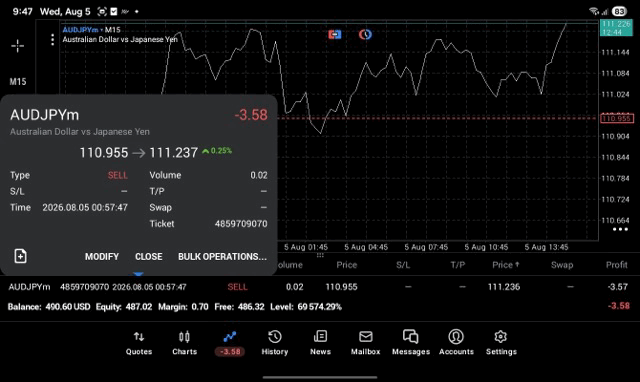
Task: Tap the 5 Aug 13:45 time axis label
Action: pyautogui.click(x=546, y=247)
